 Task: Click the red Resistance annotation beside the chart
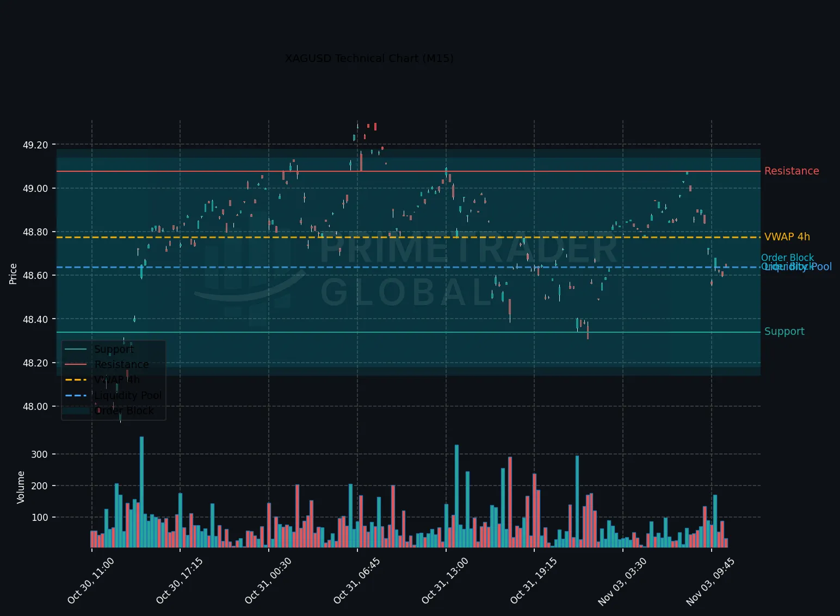(x=792, y=171)
